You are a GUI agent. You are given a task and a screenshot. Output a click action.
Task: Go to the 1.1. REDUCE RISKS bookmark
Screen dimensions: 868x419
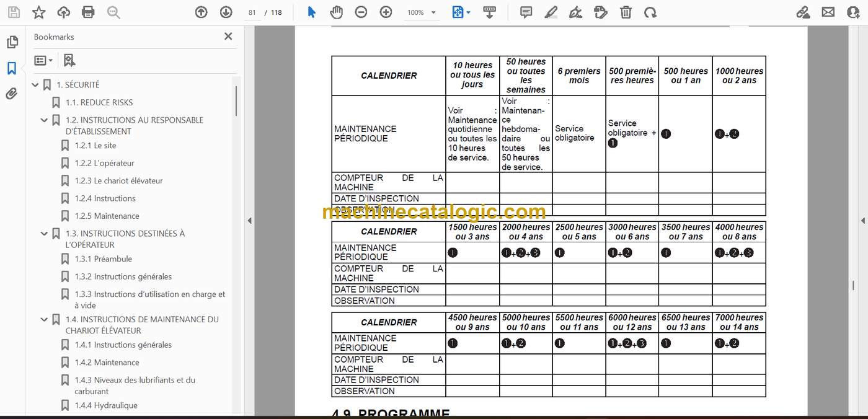99,102
